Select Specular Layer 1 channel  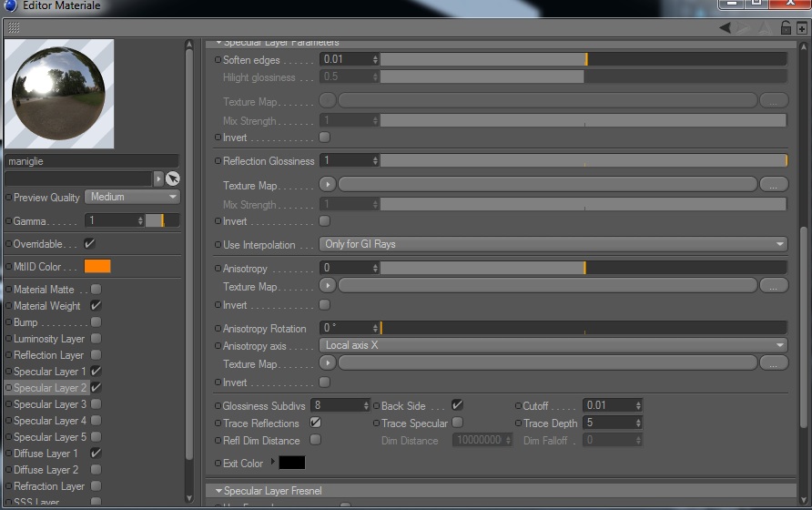pos(49,372)
